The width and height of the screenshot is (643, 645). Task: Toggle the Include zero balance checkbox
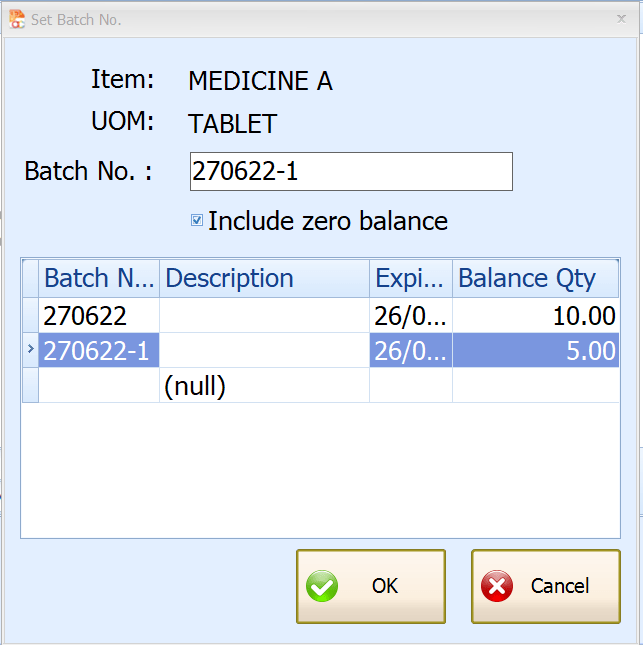pos(197,221)
